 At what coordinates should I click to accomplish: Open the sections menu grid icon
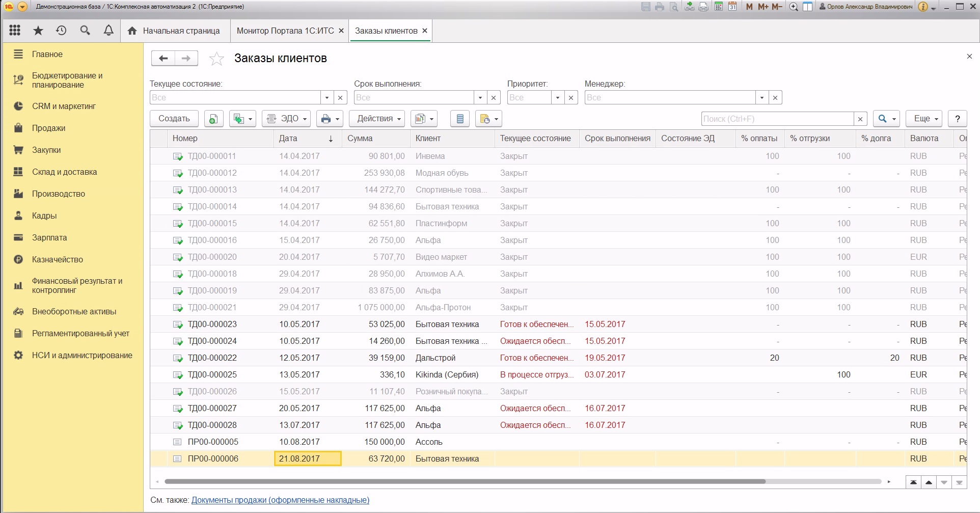pyautogui.click(x=15, y=31)
